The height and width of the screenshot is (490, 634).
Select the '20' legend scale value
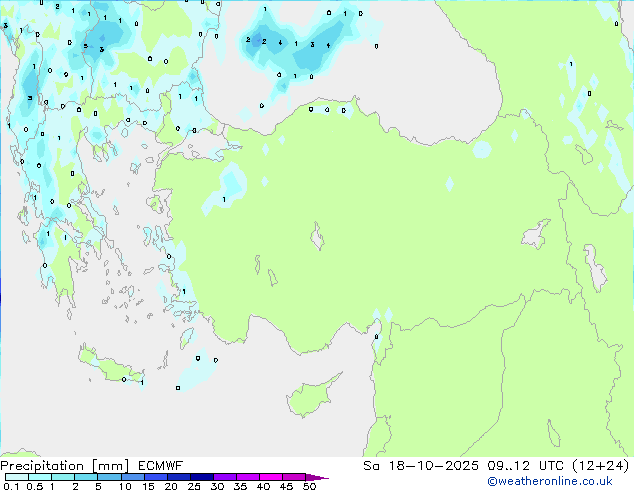[171, 486]
